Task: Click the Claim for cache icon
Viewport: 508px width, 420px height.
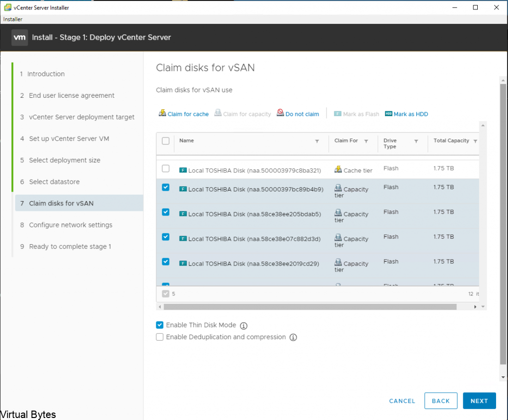Action: pos(162,113)
